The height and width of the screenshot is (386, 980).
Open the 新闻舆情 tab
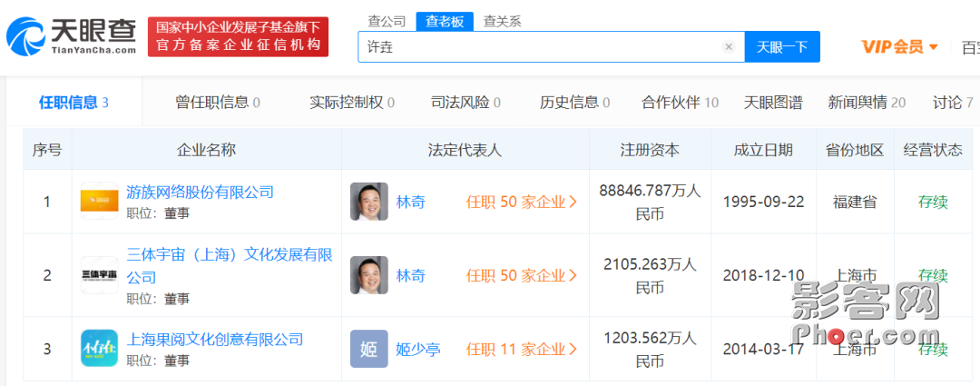[x=867, y=103]
